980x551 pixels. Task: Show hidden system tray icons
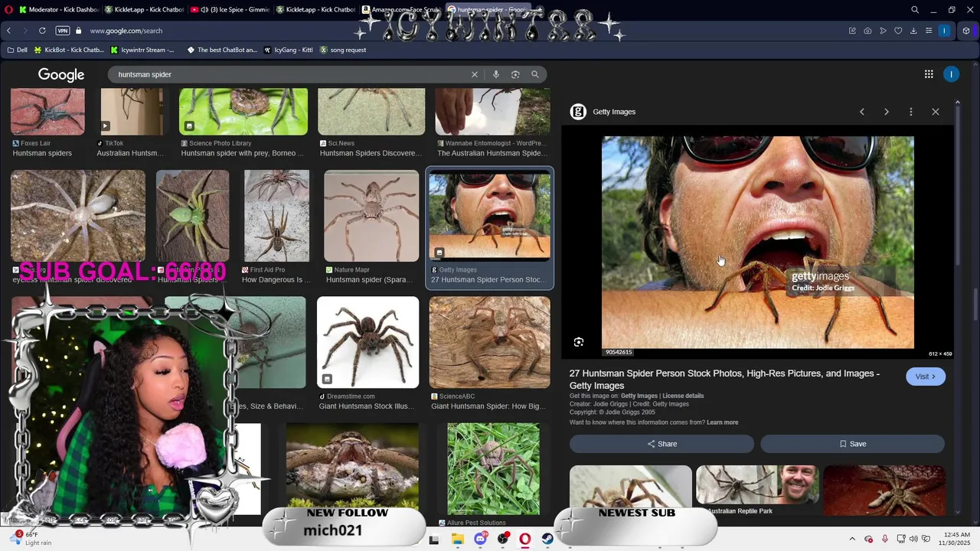(852, 539)
